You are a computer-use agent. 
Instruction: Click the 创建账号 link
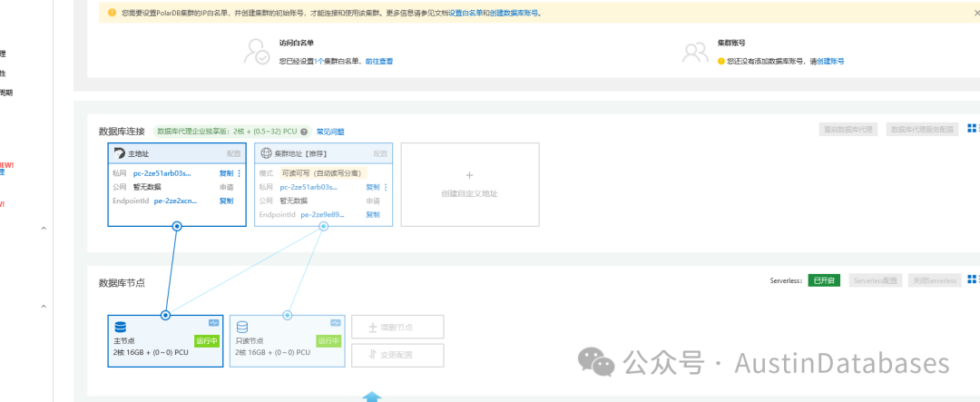coord(830,62)
